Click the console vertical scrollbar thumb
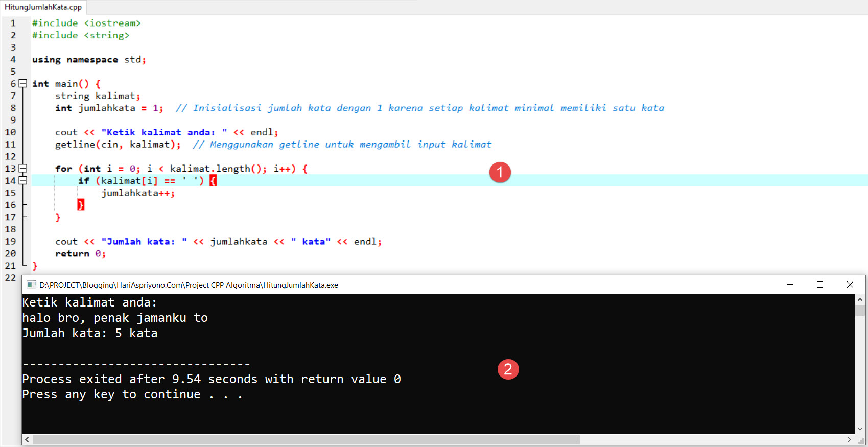 click(860, 311)
